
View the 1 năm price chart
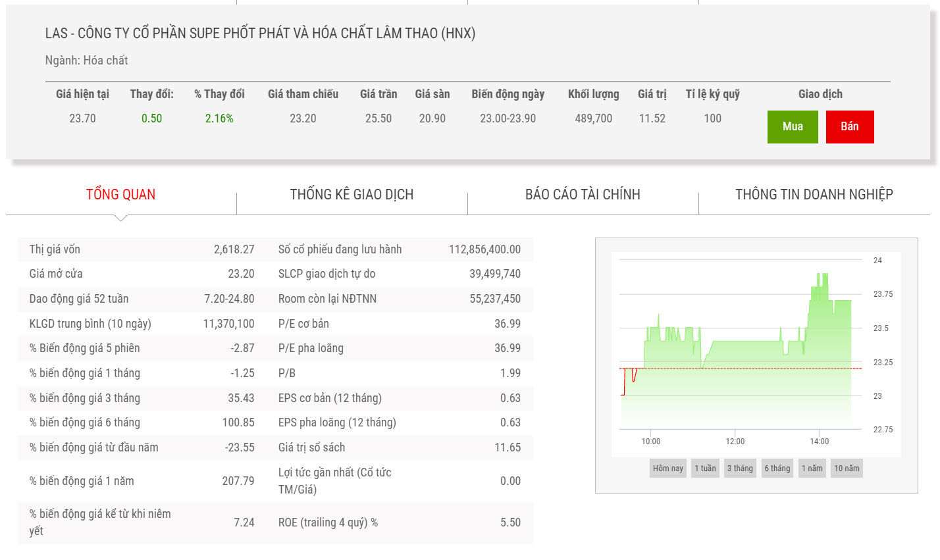pyautogui.click(x=812, y=469)
